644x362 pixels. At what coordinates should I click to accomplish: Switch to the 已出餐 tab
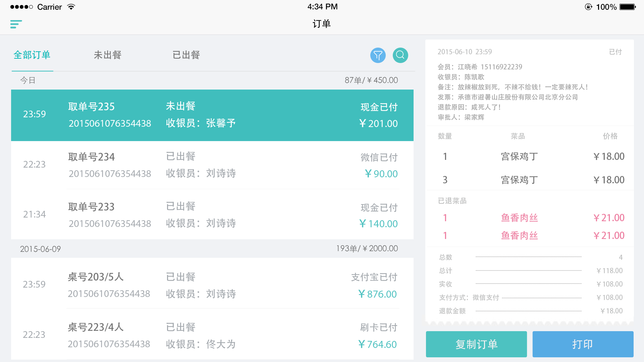pyautogui.click(x=186, y=55)
